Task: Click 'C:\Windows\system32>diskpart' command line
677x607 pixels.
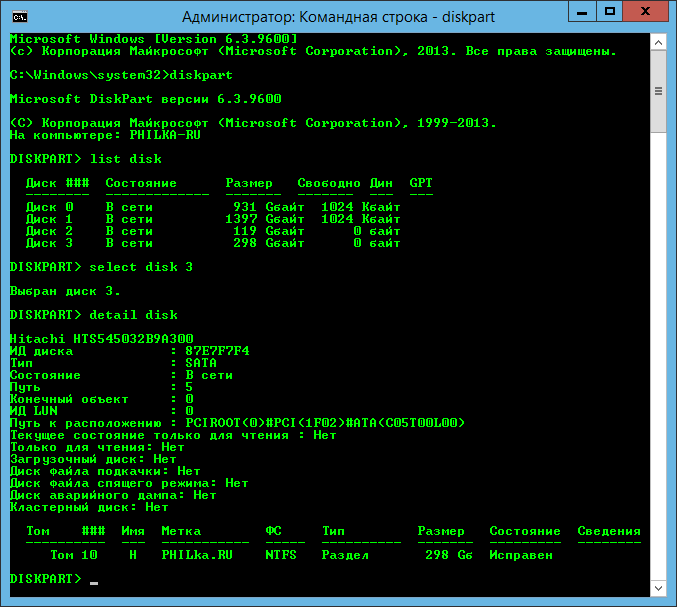Action: click(121, 75)
